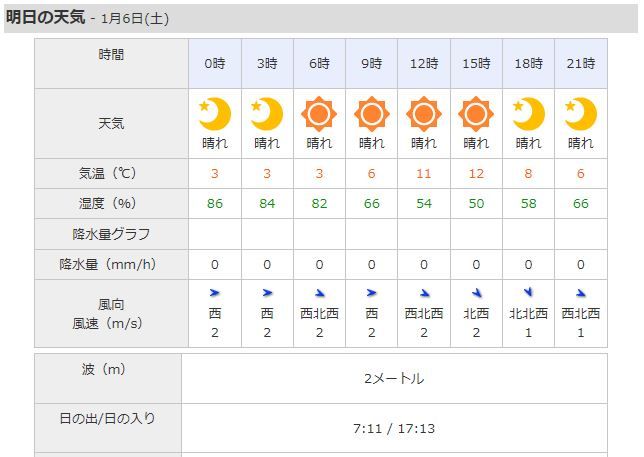Screen dimensions: 644x457
Task: Click the moon icon under 3時
Action: [x=267, y=114]
